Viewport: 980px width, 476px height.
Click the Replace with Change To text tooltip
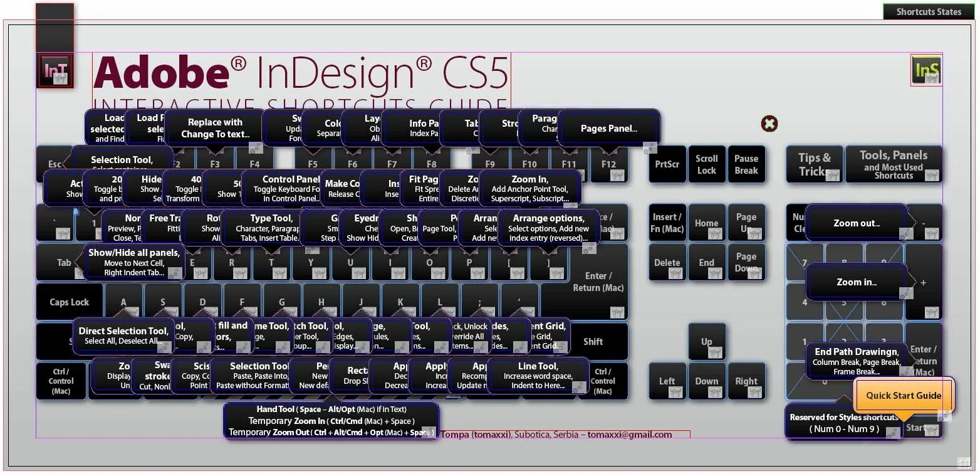point(216,128)
